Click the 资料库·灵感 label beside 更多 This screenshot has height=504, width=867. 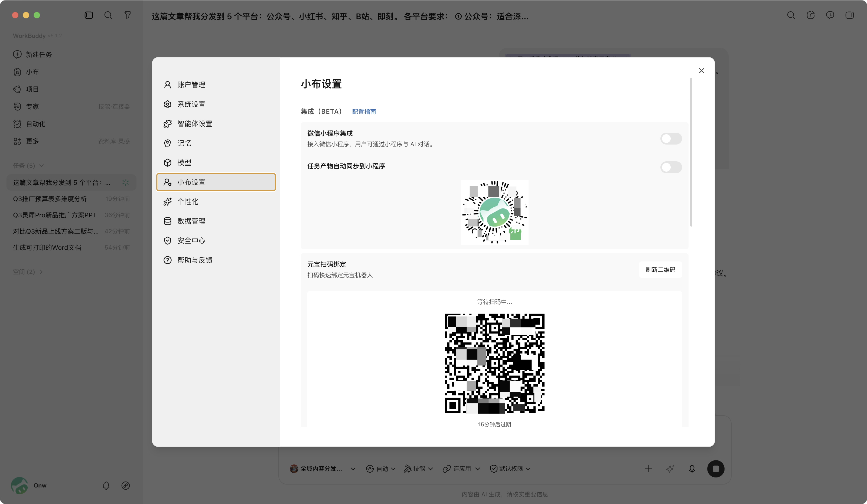click(114, 141)
